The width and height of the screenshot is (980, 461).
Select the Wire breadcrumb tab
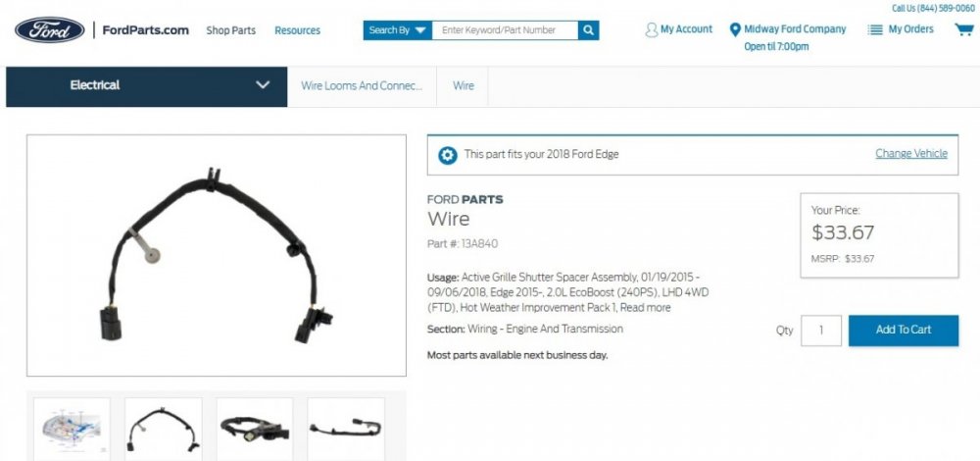[464, 86]
